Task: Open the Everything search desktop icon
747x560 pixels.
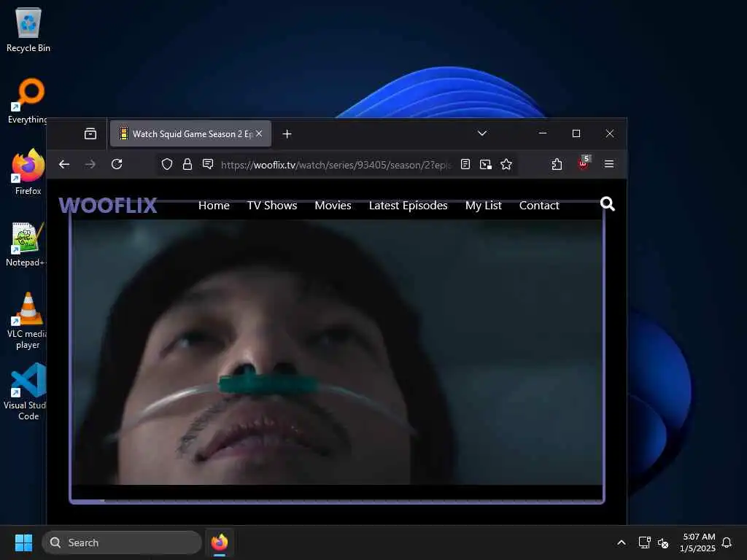Action: (x=28, y=101)
